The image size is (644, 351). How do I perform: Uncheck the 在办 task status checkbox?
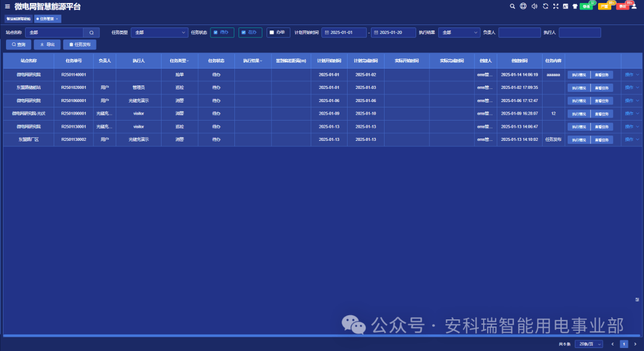pyautogui.click(x=244, y=32)
